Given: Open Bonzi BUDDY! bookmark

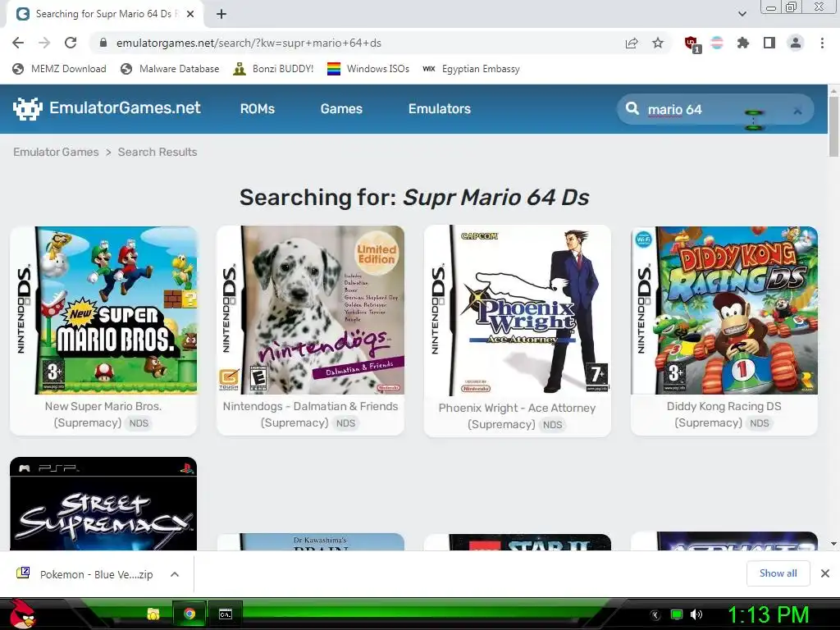Looking at the screenshot, I should (x=273, y=69).
